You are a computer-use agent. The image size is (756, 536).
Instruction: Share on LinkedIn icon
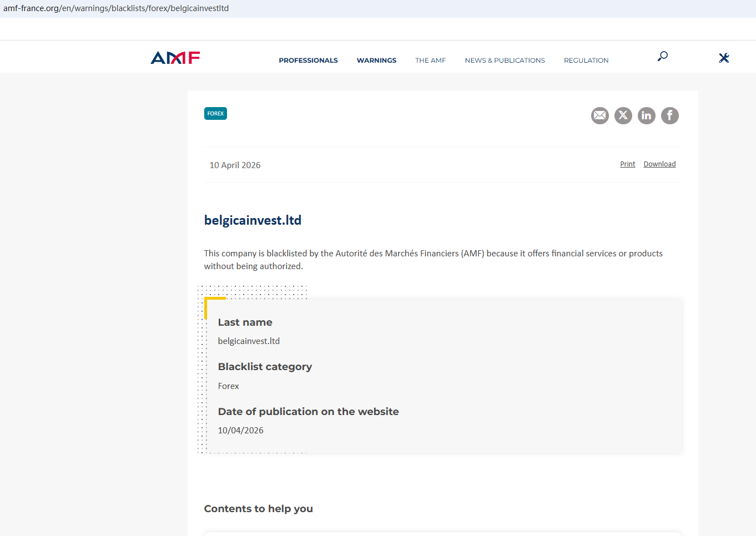(x=647, y=115)
